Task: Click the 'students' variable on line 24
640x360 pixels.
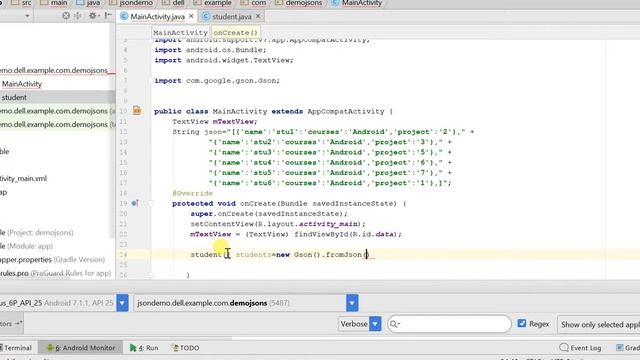Action: (253, 255)
